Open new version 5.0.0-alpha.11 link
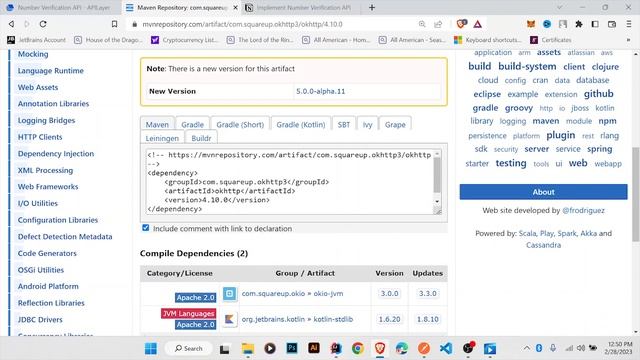640x360 pixels. [320, 91]
